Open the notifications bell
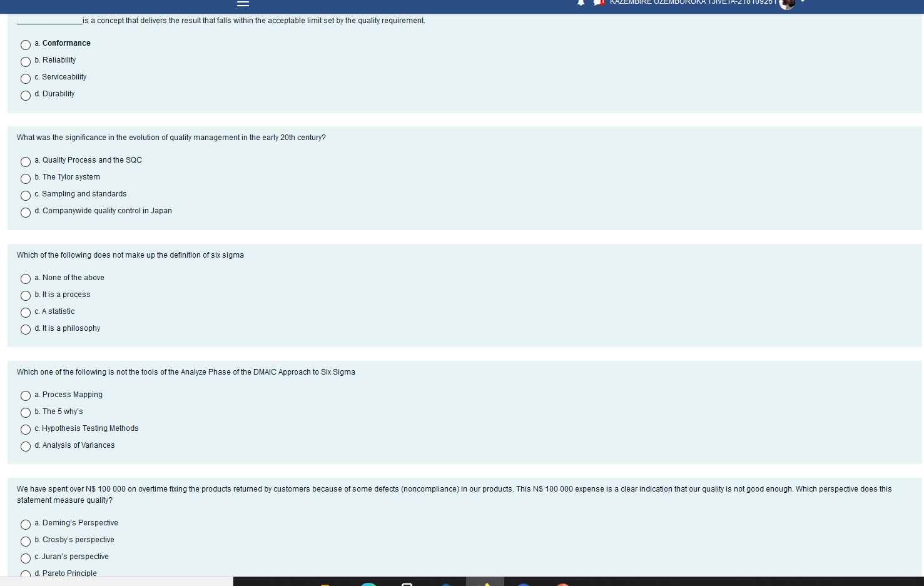 pyautogui.click(x=581, y=3)
